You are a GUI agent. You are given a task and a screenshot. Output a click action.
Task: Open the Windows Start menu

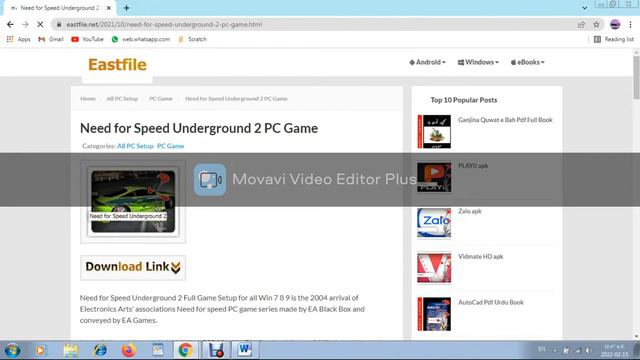point(13,350)
